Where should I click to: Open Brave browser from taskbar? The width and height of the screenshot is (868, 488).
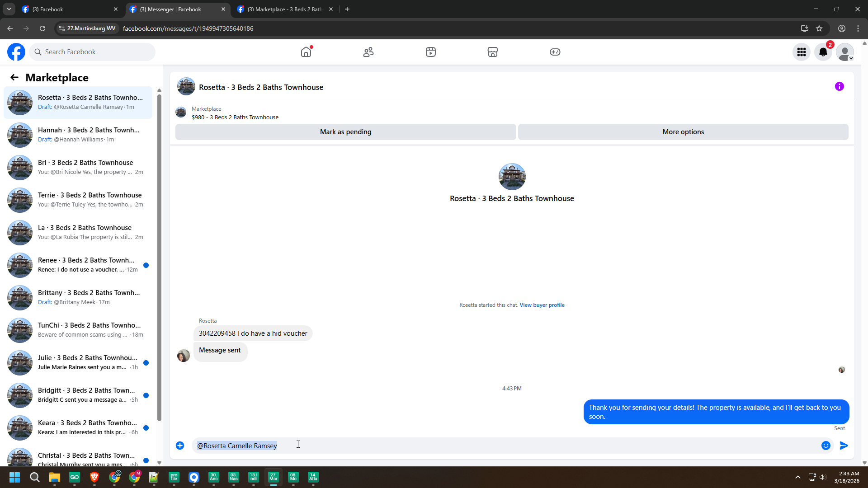pos(94,477)
